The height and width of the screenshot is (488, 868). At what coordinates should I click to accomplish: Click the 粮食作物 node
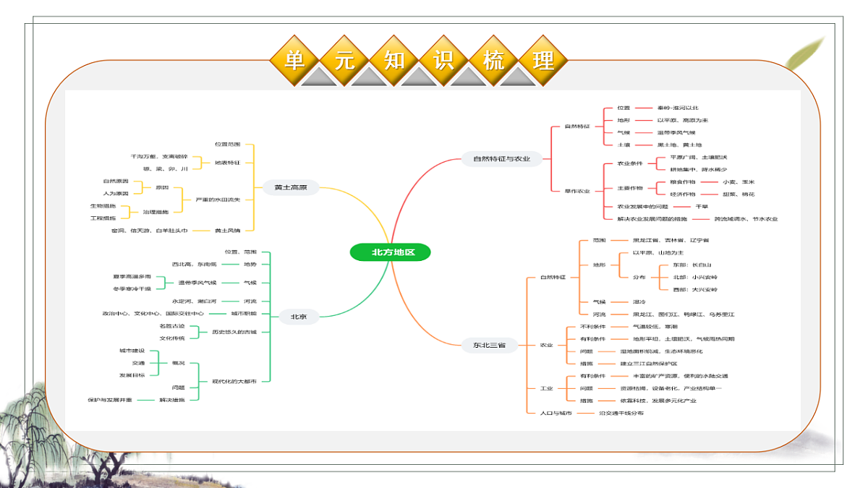tap(682, 181)
